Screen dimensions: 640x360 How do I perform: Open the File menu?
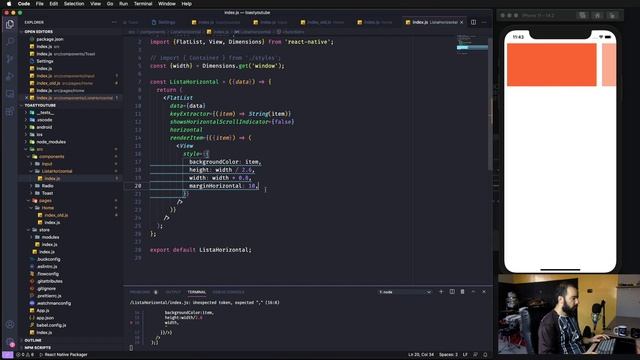pyautogui.click(x=40, y=4)
